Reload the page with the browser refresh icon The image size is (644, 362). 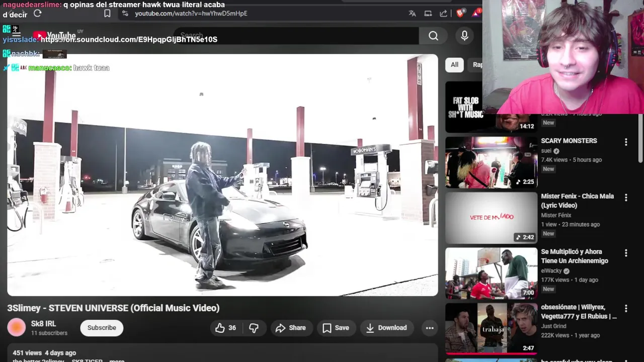coord(37,14)
